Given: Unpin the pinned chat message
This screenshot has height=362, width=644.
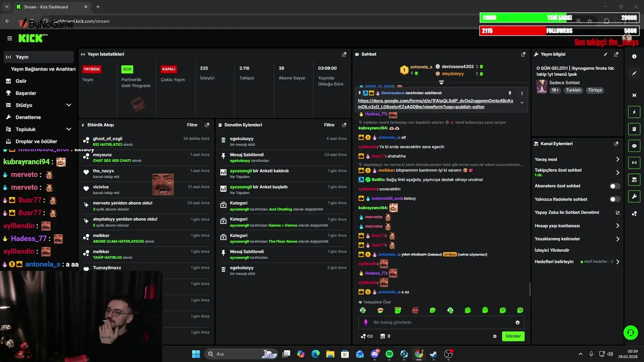Looking at the screenshot, I should [x=510, y=93].
